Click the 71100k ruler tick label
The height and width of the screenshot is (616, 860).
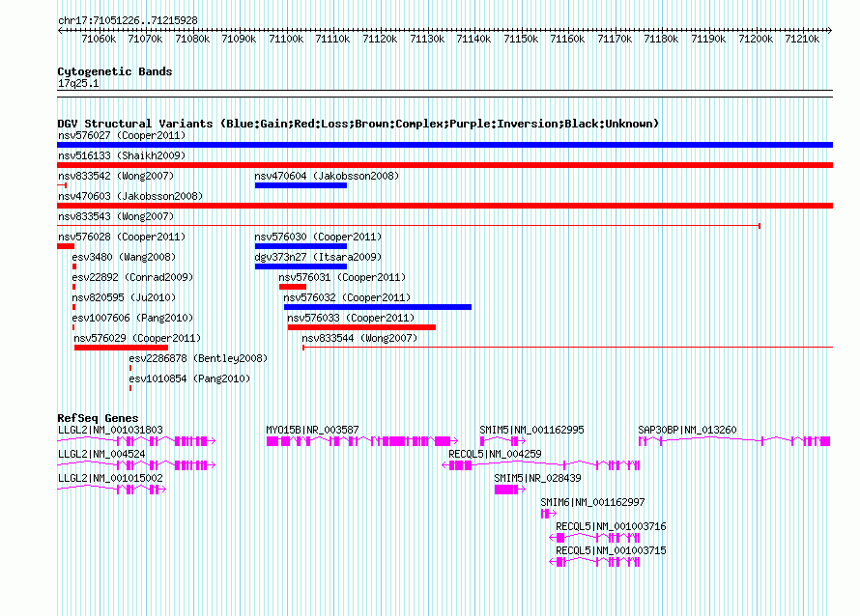[286, 39]
